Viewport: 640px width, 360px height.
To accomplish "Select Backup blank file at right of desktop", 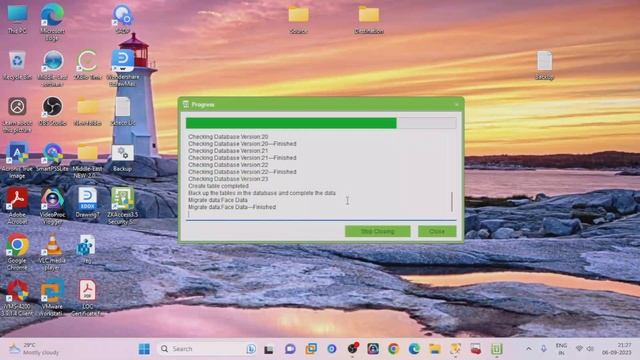I will coord(544,65).
